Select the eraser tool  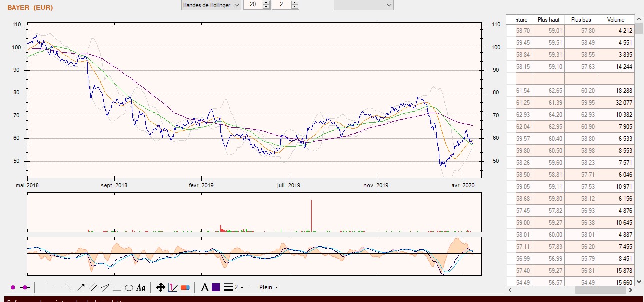[x=185, y=287]
